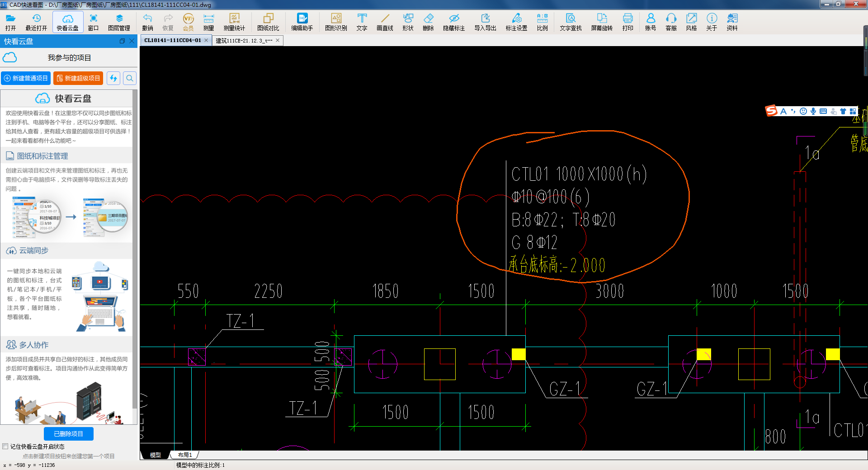This screenshot has height=470, width=868.
Task: Toggle Sogou voice input microphone
Action: click(x=813, y=111)
